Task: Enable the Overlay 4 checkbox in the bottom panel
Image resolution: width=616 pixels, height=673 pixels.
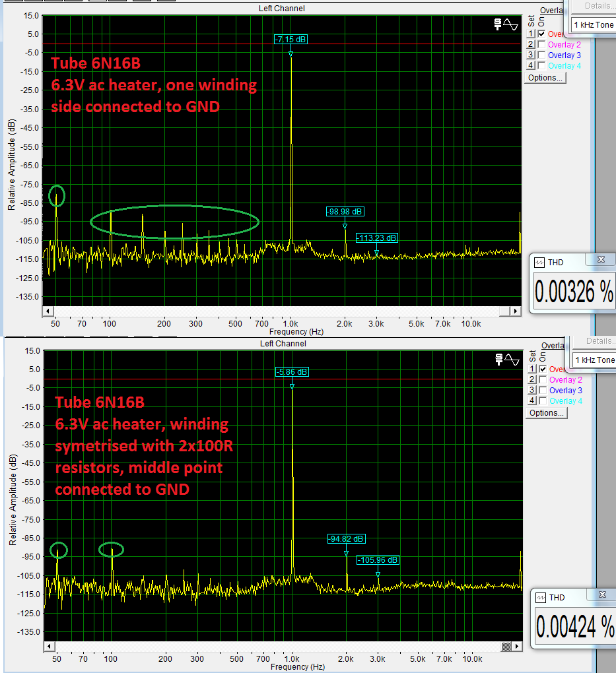Action: point(543,401)
